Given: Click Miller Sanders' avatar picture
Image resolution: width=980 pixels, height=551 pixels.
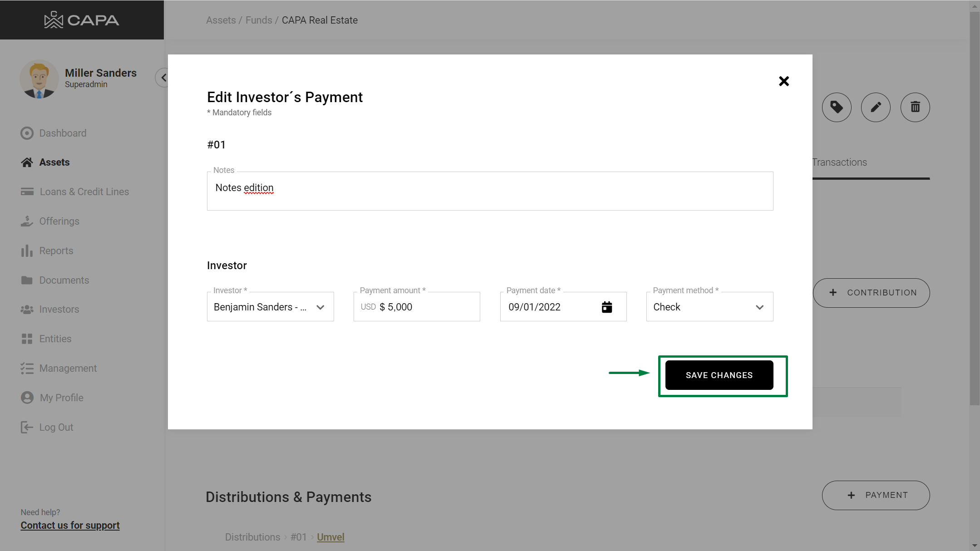Looking at the screenshot, I should tap(39, 79).
